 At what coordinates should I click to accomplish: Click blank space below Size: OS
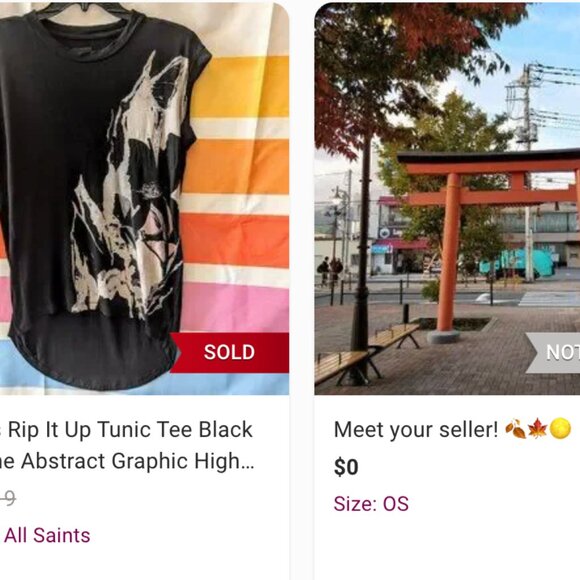(x=447, y=547)
